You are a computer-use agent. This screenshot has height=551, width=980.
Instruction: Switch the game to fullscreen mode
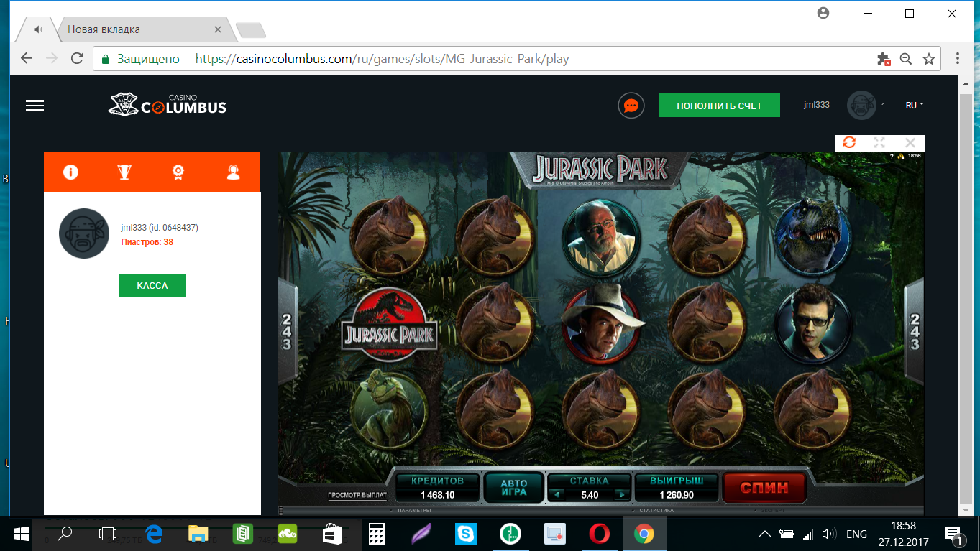[879, 142]
